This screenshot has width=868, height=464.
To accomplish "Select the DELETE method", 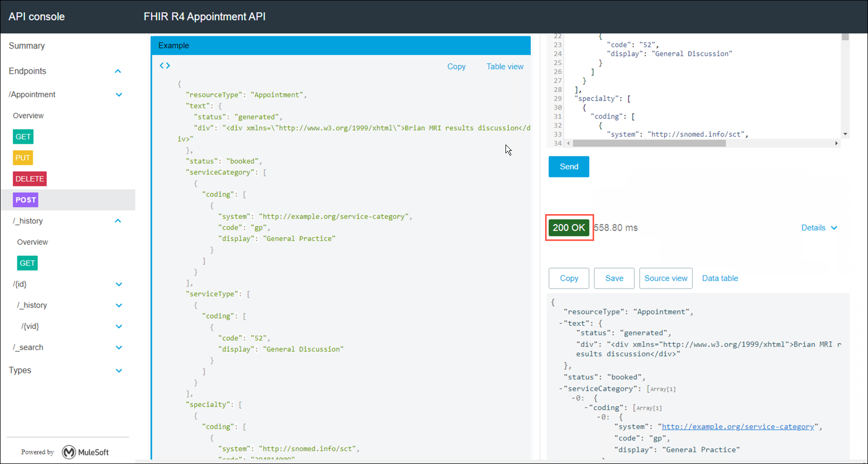I will pos(30,179).
